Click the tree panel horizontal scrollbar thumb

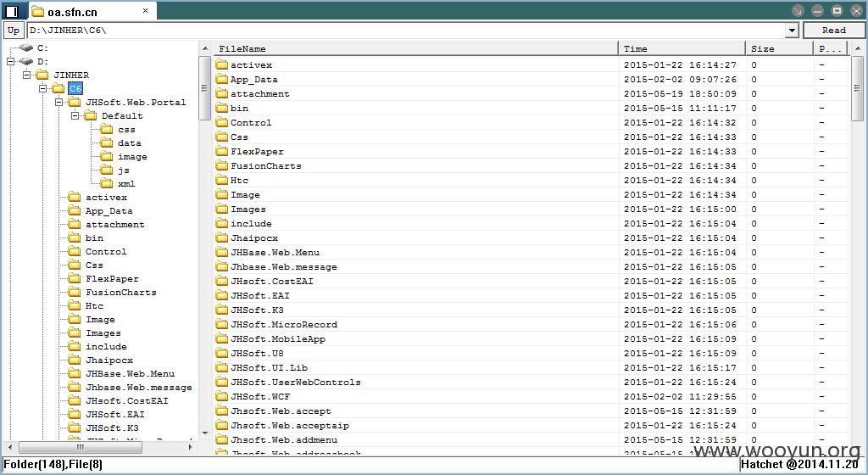pos(81,447)
